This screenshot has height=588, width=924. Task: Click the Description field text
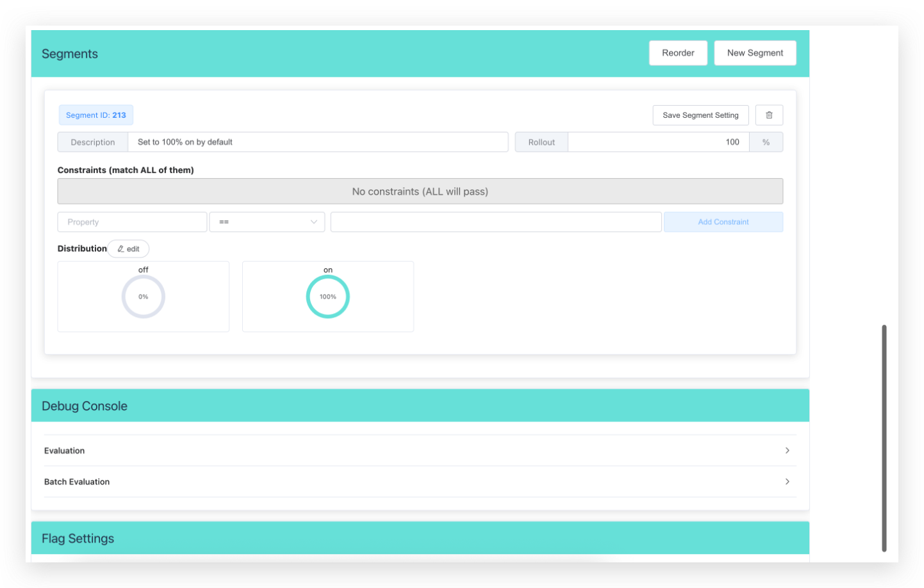[x=318, y=142]
